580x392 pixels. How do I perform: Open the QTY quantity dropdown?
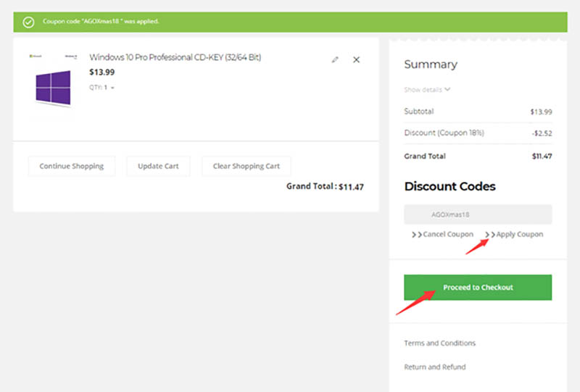(x=101, y=87)
